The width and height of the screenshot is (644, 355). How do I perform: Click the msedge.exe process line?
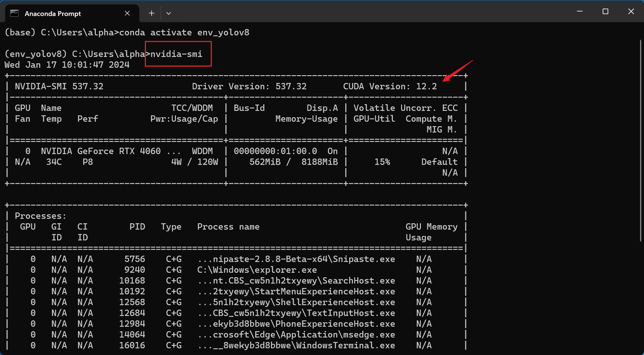click(x=296, y=334)
